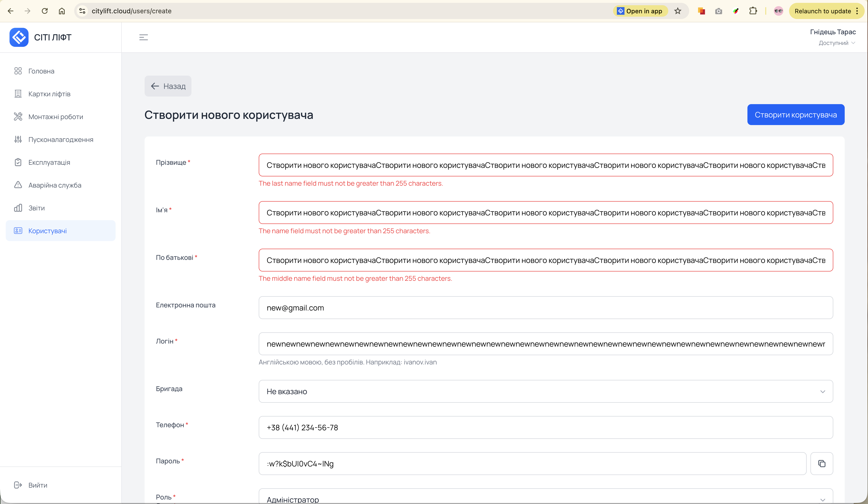Open the browser extensions puzzle icon

pyautogui.click(x=753, y=11)
